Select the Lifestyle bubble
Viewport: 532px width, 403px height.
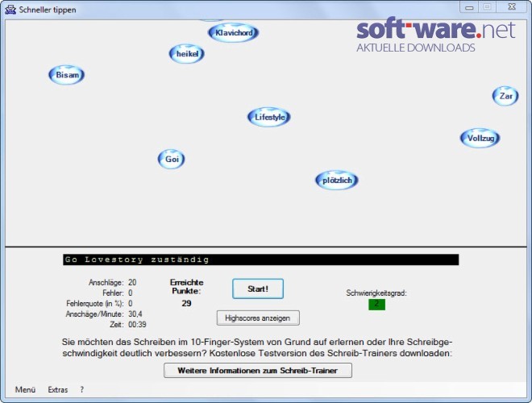click(x=269, y=118)
